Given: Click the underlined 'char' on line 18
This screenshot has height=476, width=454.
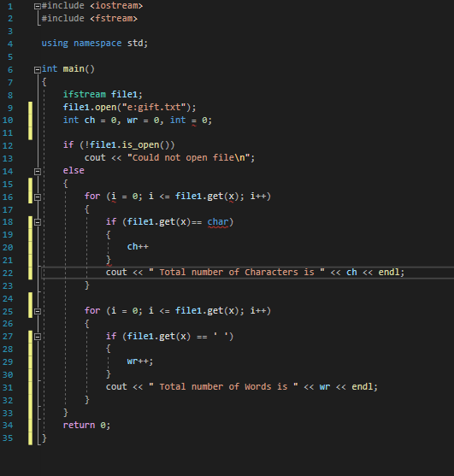Looking at the screenshot, I should 218,222.
